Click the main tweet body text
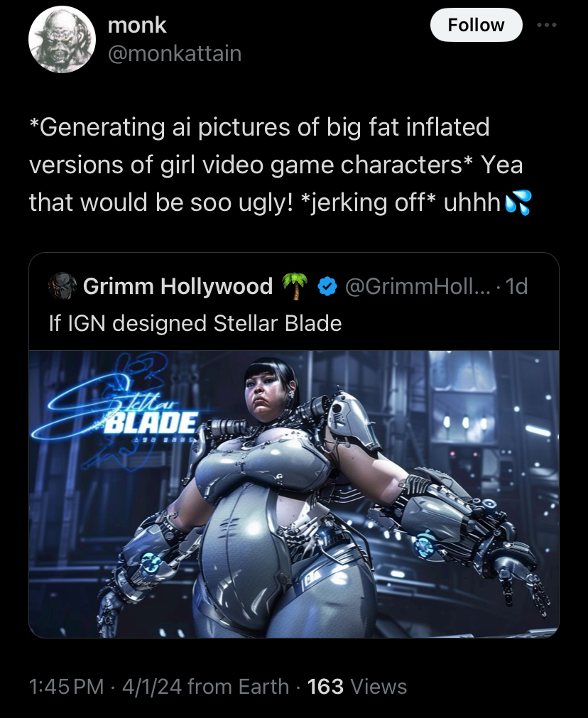 (281, 165)
